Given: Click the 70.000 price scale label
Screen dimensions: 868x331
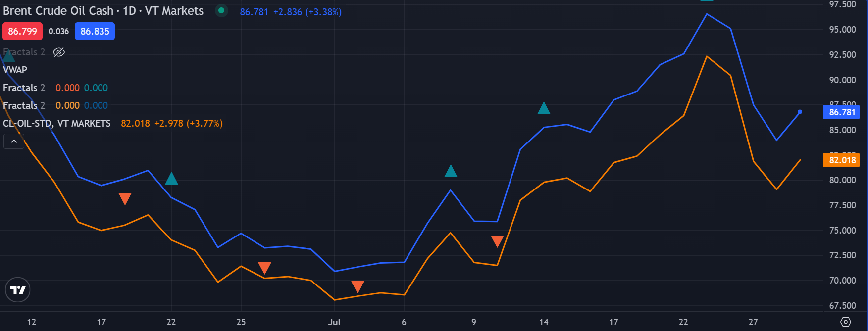Looking at the screenshot, I should coord(842,281).
